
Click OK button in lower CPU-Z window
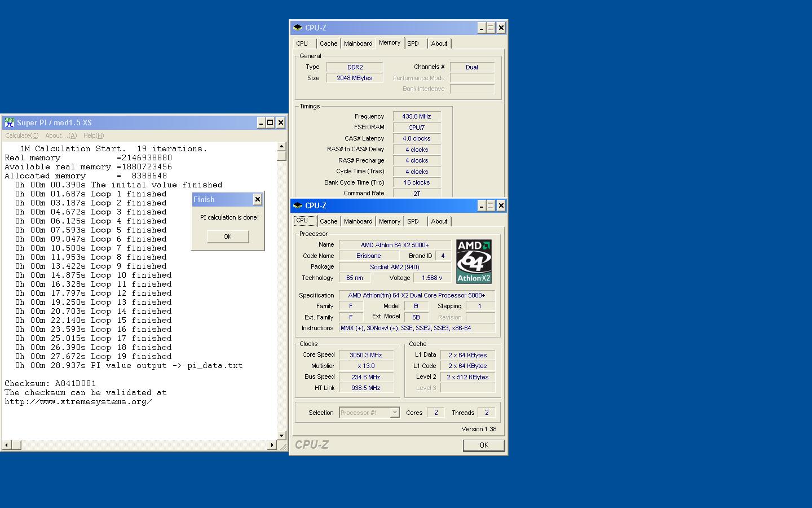[484, 445]
